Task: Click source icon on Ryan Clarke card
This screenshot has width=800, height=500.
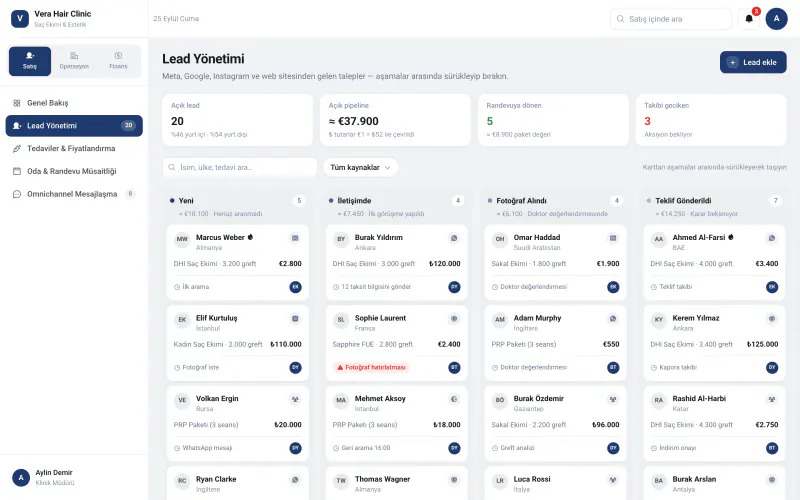Action: point(295,480)
